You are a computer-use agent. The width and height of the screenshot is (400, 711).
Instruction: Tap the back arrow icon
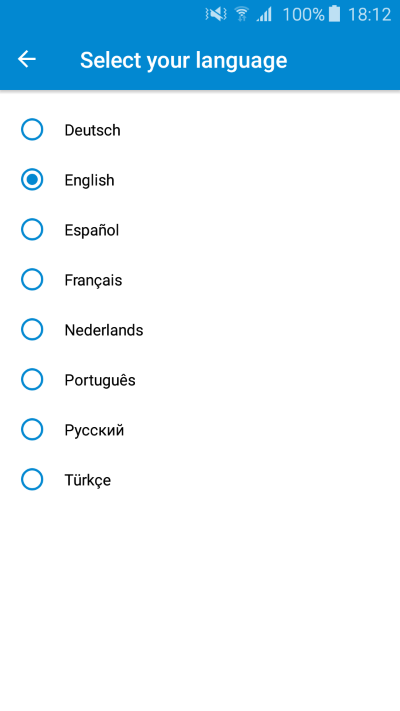pyautogui.click(x=27, y=59)
